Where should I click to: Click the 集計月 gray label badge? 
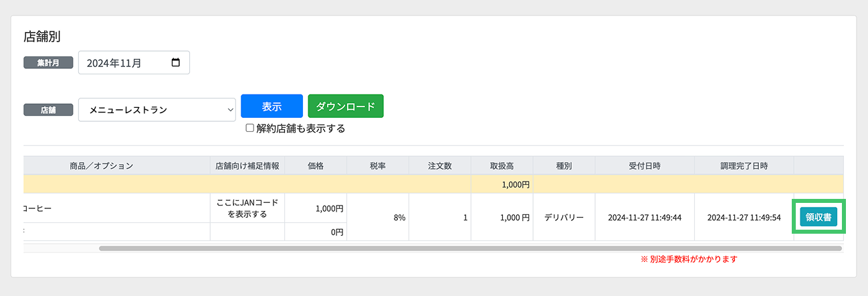[x=48, y=63]
